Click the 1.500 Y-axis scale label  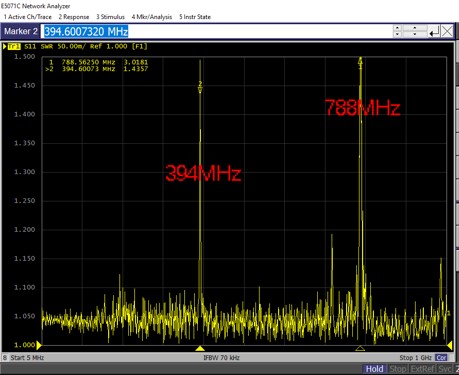[x=24, y=57]
